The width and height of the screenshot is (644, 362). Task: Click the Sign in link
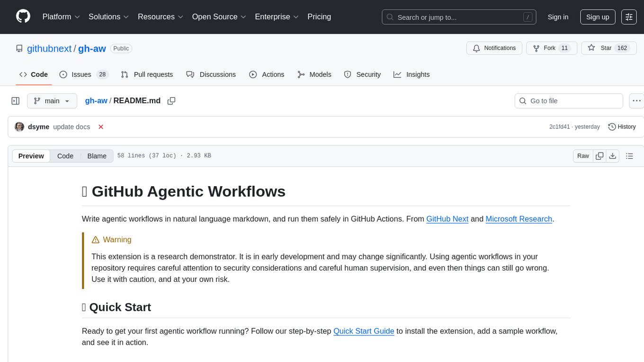pyautogui.click(x=558, y=17)
